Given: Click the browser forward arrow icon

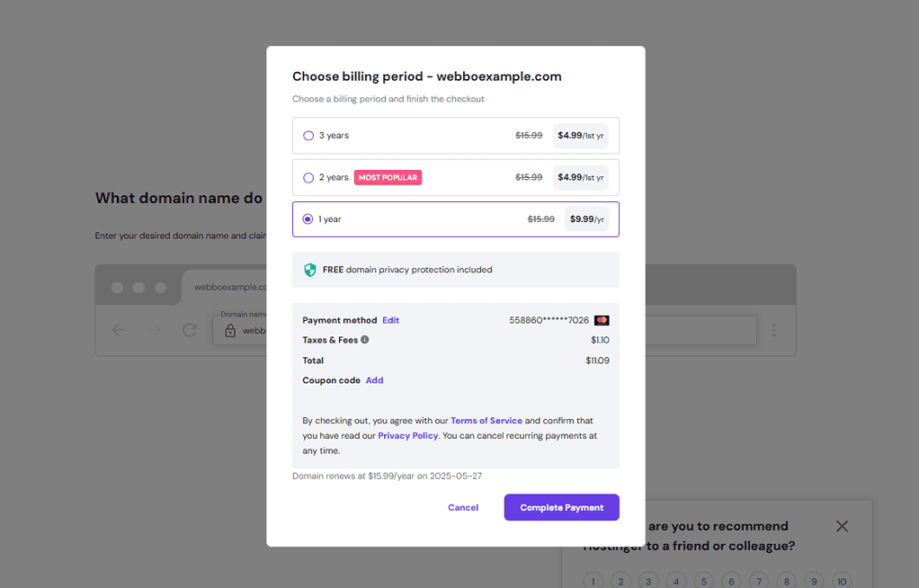Looking at the screenshot, I should (154, 330).
